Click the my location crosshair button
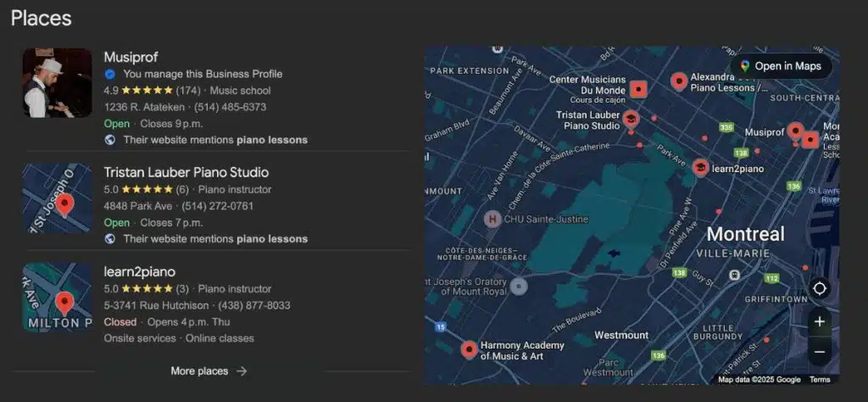The image size is (868, 402). coord(820,288)
